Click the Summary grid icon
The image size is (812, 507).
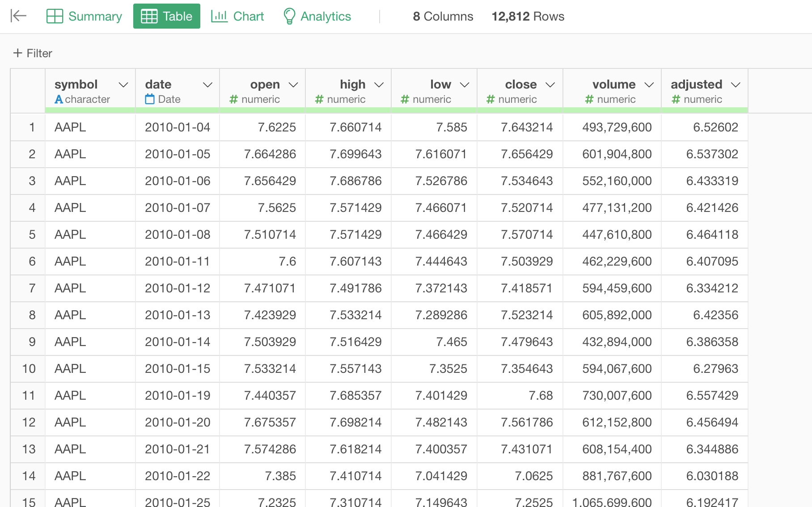(55, 16)
